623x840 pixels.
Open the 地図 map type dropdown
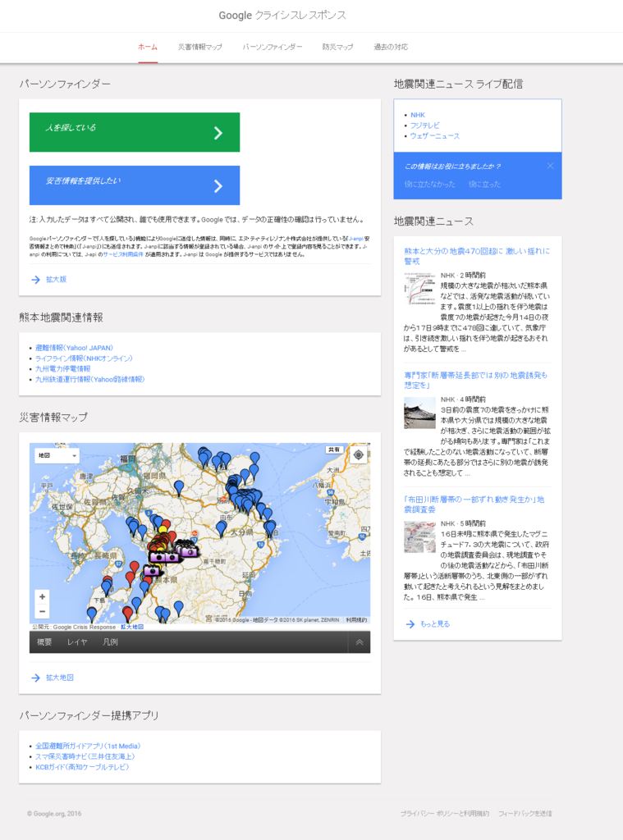pyautogui.click(x=57, y=455)
